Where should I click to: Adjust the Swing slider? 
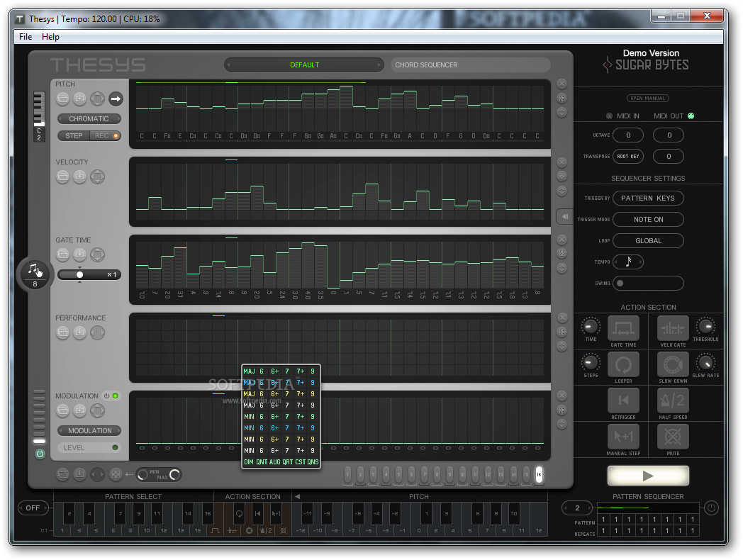[648, 284]
